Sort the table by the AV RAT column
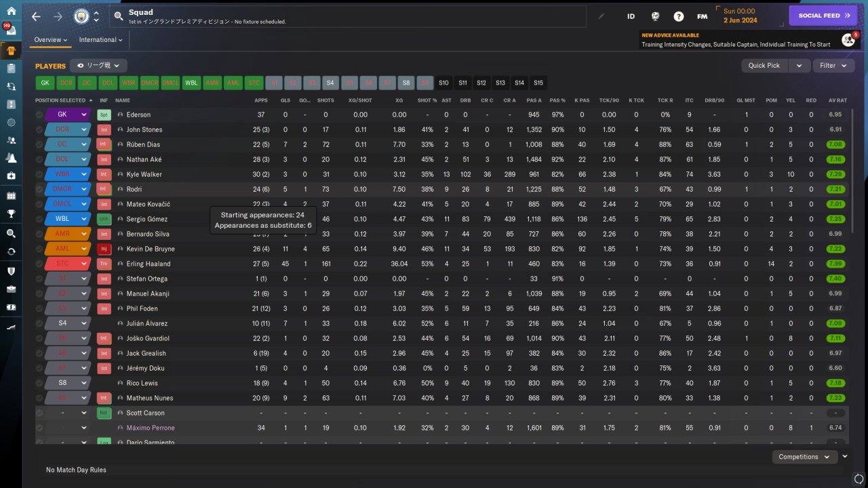 (837, 100)
